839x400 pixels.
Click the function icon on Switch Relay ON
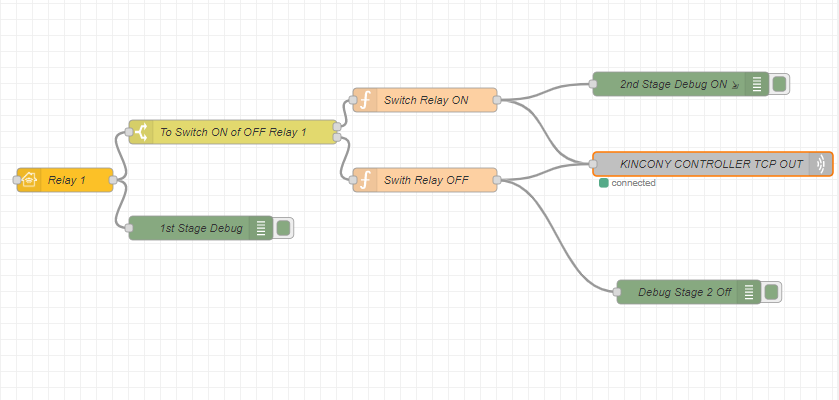[x=365, y=100]
